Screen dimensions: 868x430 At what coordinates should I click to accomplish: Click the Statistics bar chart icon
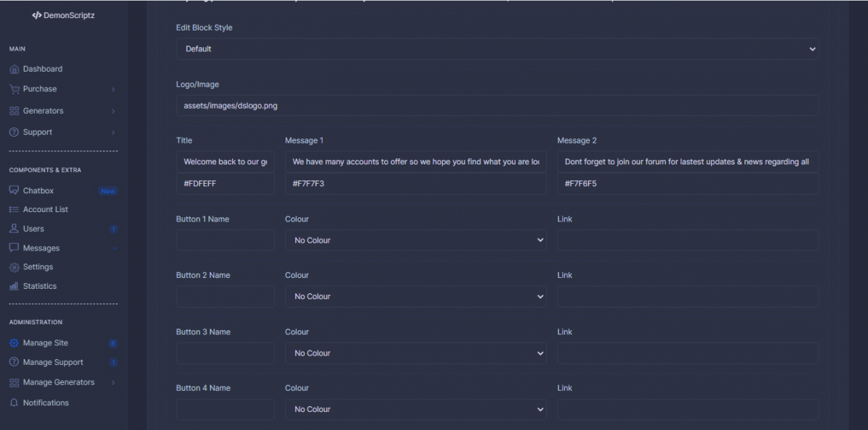coord(14,286)
